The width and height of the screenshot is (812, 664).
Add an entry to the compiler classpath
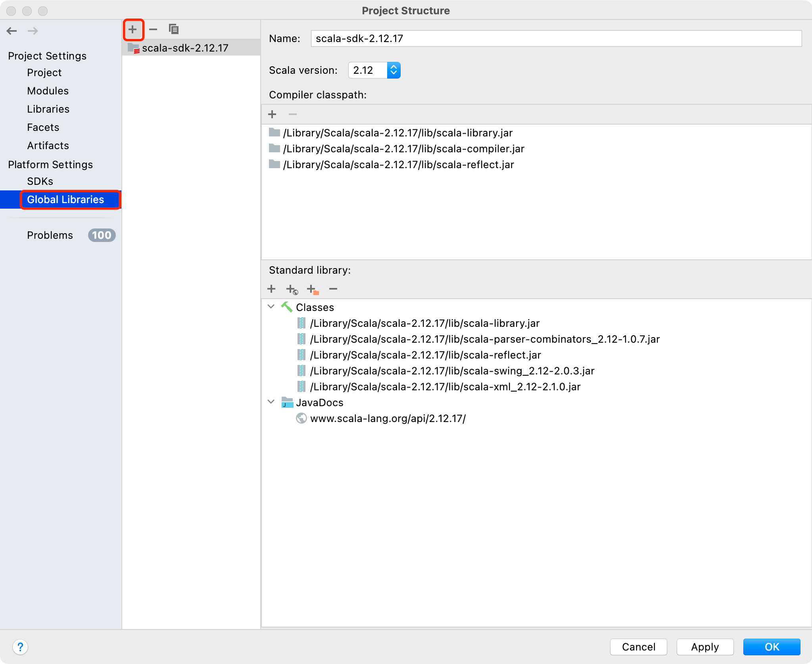[272, 115]
